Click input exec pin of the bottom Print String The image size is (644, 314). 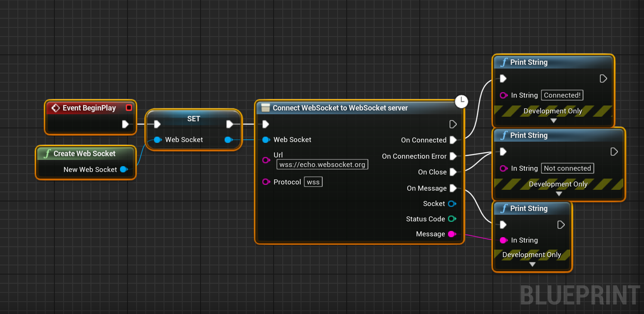[x=503, y=225]
